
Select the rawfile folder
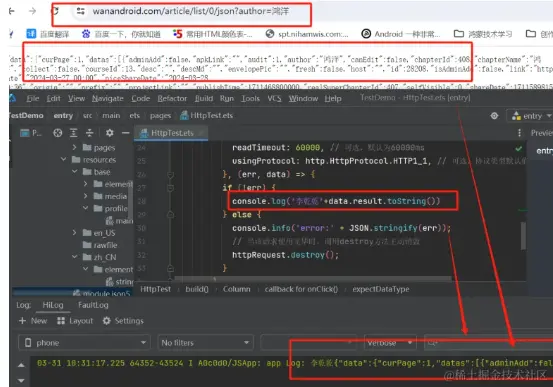point(100,245)
